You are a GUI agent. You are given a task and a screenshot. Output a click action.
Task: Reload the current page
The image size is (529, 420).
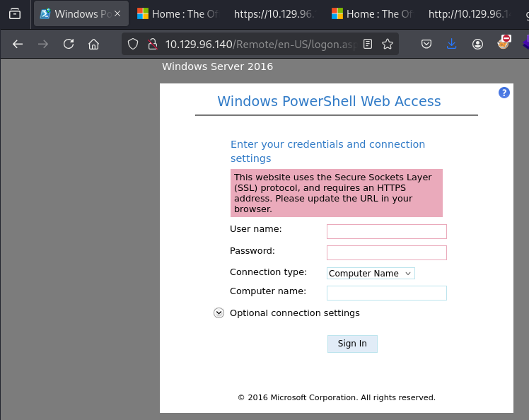pyautogui.click(x=69, y=44)
